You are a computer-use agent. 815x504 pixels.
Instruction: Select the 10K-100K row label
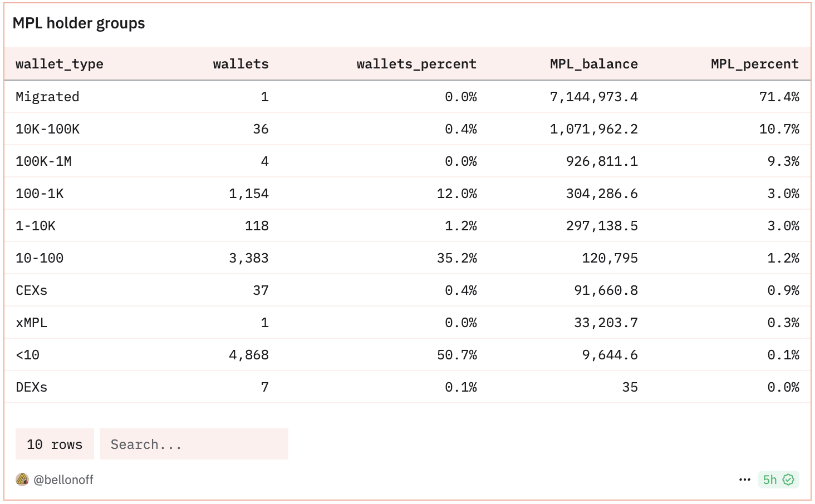[x=47, y=129]
